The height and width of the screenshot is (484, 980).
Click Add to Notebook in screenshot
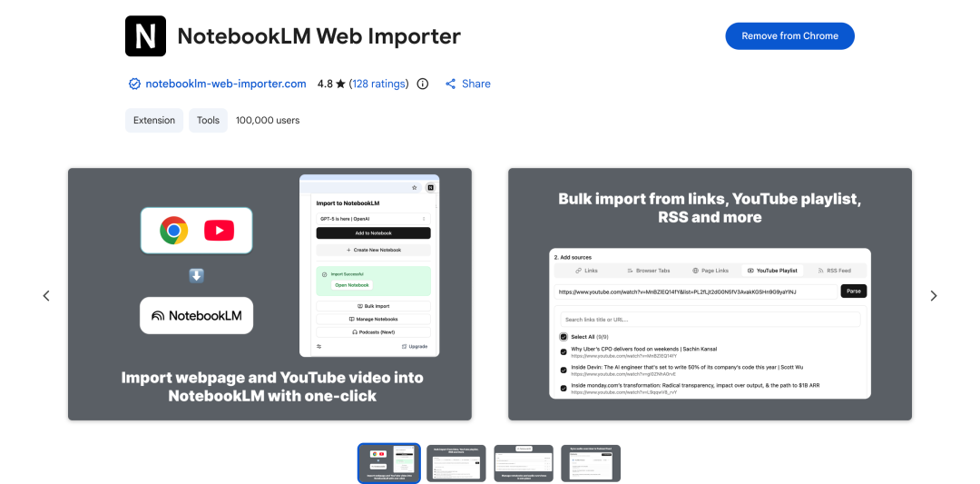point(373,233)
